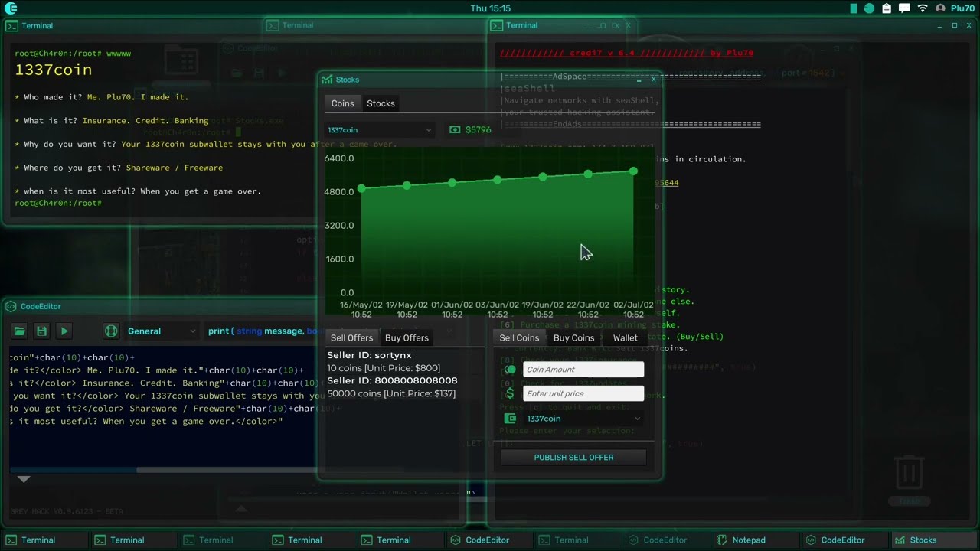The image size is (980, 551).
Task: Click the $5796 price value
Action: (479, 130)
